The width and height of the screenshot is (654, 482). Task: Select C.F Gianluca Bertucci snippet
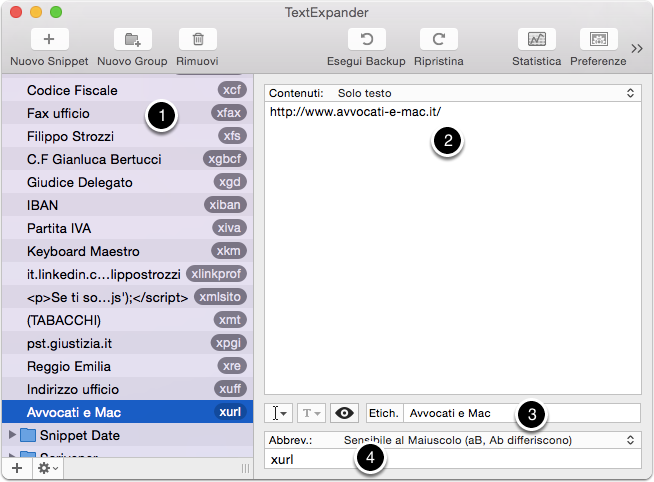point(127,159)
